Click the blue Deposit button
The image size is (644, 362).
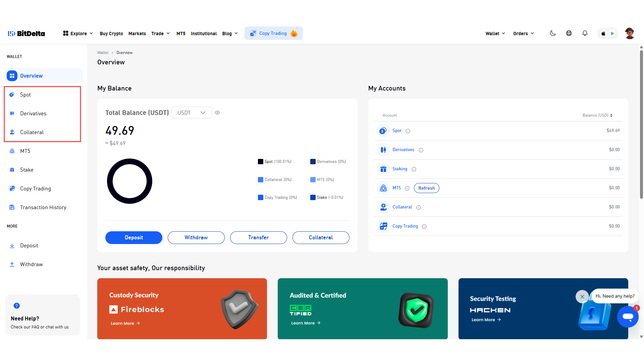134,238
